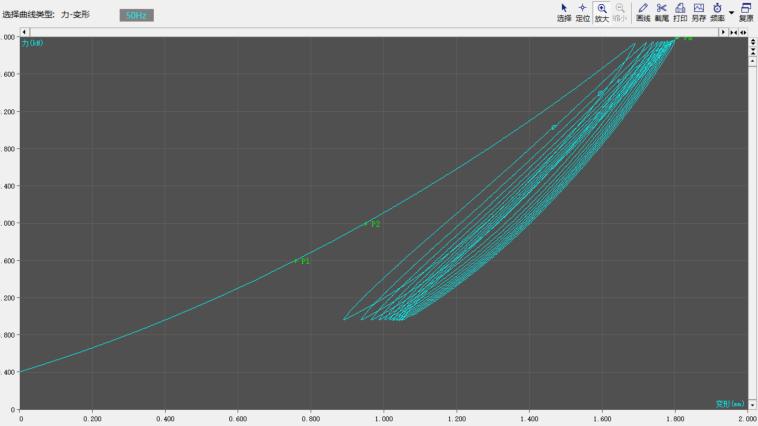Click the 频率 (Frequency) stopwatch icon
The image size is (758, 426).
pyautogui.click(x=717, y=12)
